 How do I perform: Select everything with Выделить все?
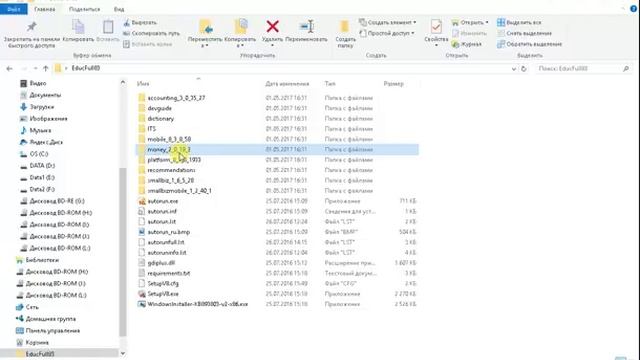[x=519, y=23]
